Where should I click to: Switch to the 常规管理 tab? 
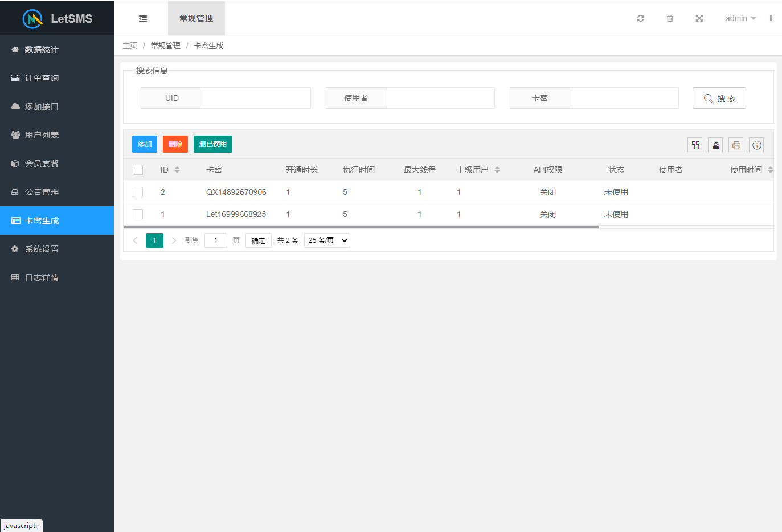[x=196, y=18]
